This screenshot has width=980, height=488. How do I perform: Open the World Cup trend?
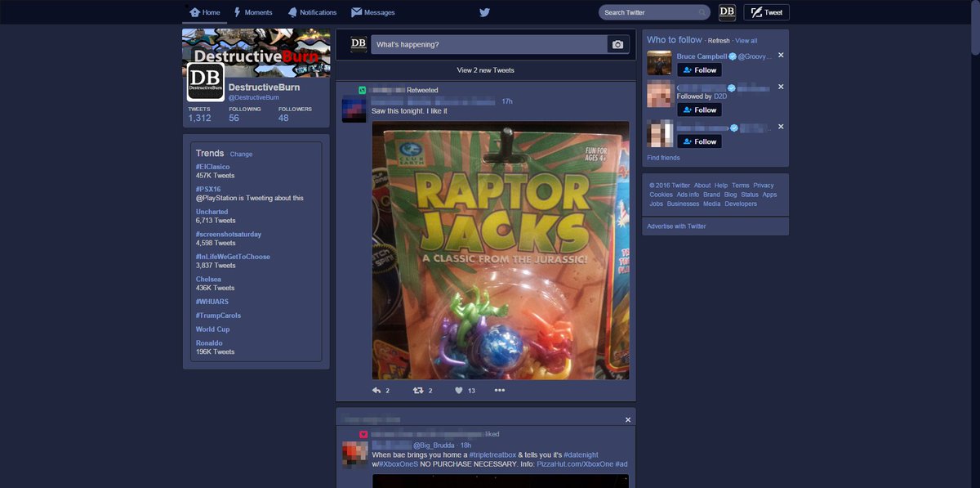[x=212, y=329]
